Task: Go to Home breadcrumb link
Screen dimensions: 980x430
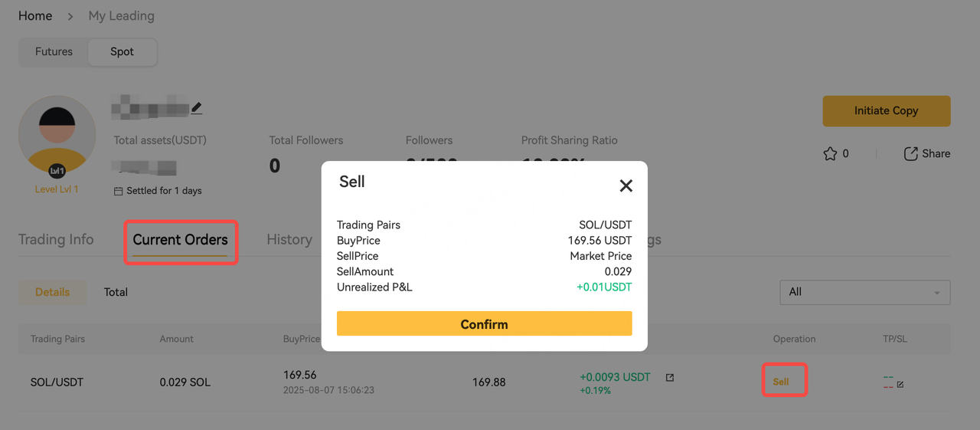Action: pos(35,15)
